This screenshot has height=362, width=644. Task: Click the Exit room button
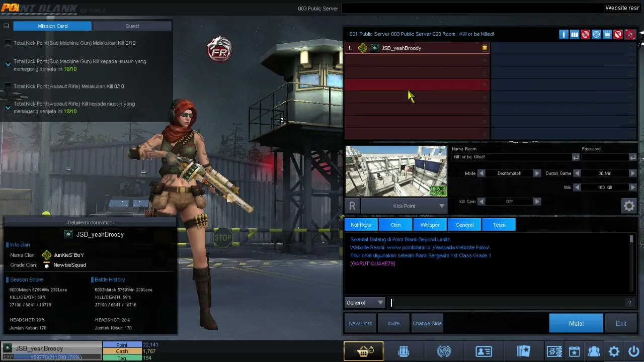621,323
